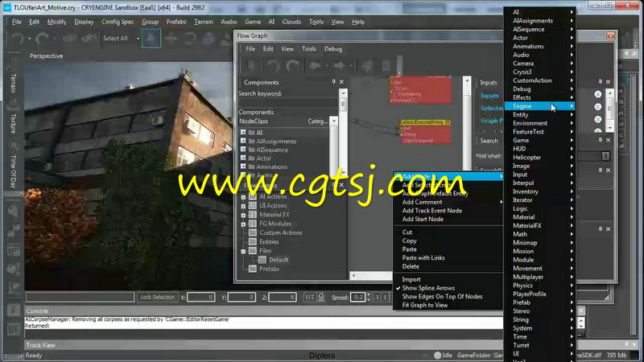Expand the UI Actions tree node
The height and width of the screenshot is (362, 644).
(x=243, y=206)
